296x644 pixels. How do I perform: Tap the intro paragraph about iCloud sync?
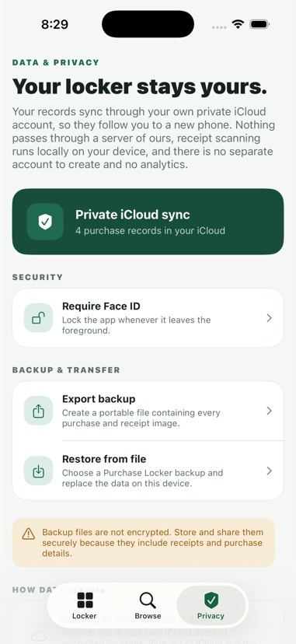[x=144, y=138]
